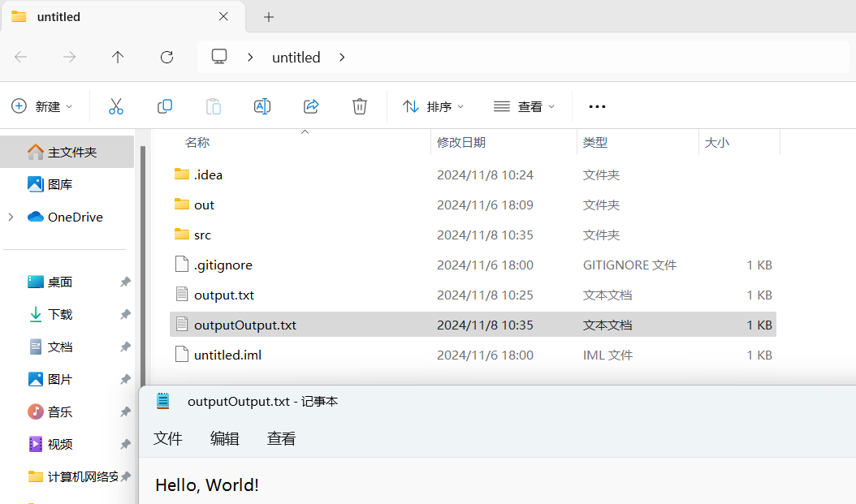Unpin 下载 using its pin icon
This screenshot has height=504, width=856.
click(126, 314)
